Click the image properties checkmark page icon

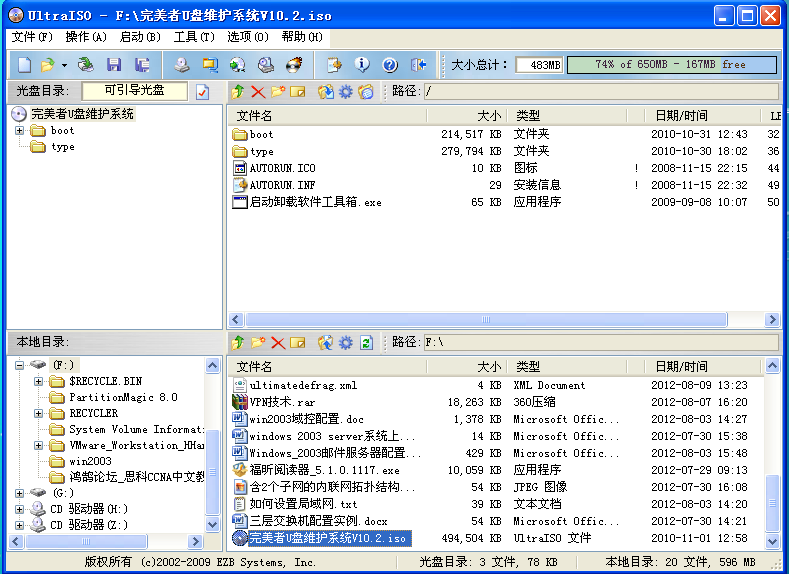tap(203, 92)
